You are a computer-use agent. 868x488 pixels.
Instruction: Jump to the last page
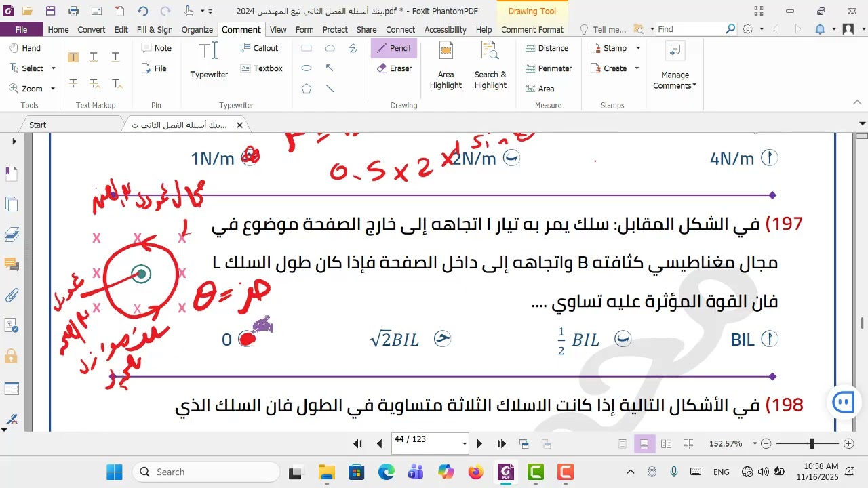point(502,444)
